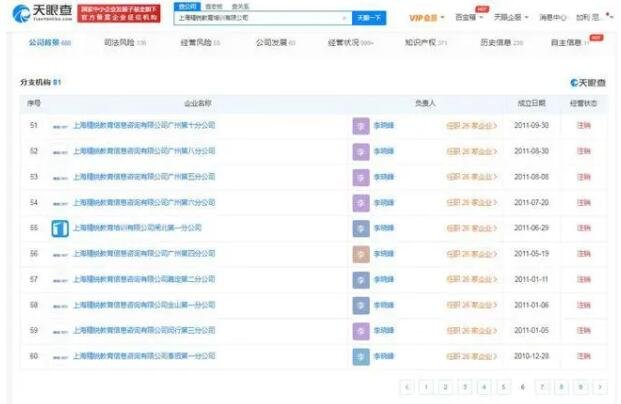Screen dimensions: 621x404
Task: Open the person avatar in row 55
Action: click(x=361, y=229)
